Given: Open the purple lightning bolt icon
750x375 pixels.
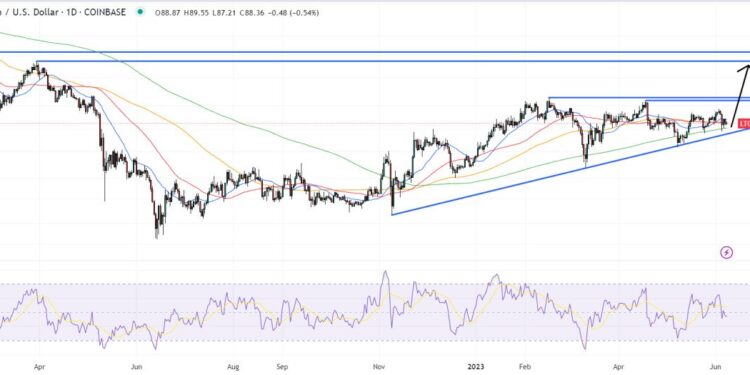Looking at the screenshot, I should pos(727,253).
